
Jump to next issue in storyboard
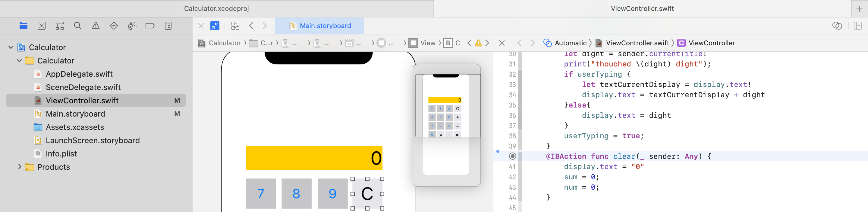(487, 43)
